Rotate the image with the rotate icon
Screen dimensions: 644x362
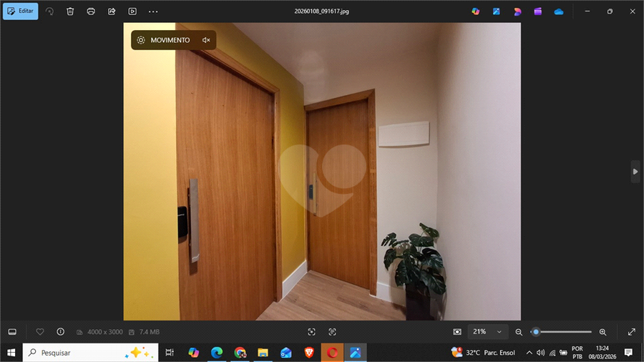[49, 11]
